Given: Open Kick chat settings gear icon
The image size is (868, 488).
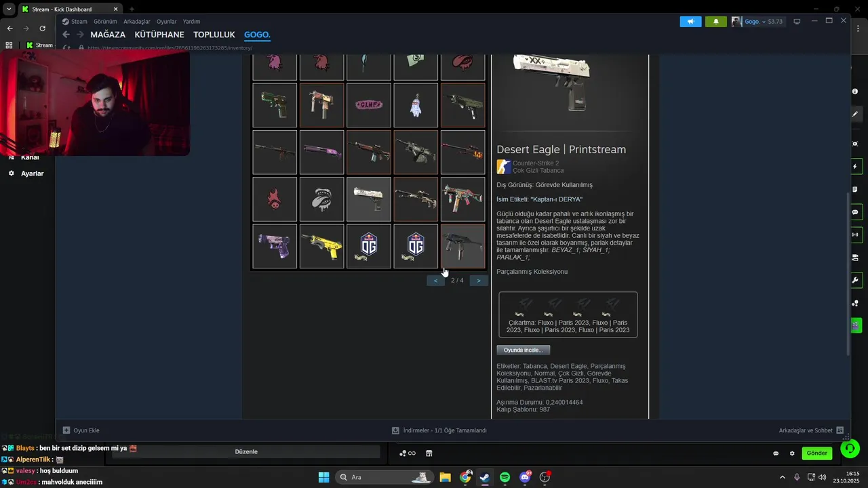Looking at the screenshot, I should tap(792, 453).
